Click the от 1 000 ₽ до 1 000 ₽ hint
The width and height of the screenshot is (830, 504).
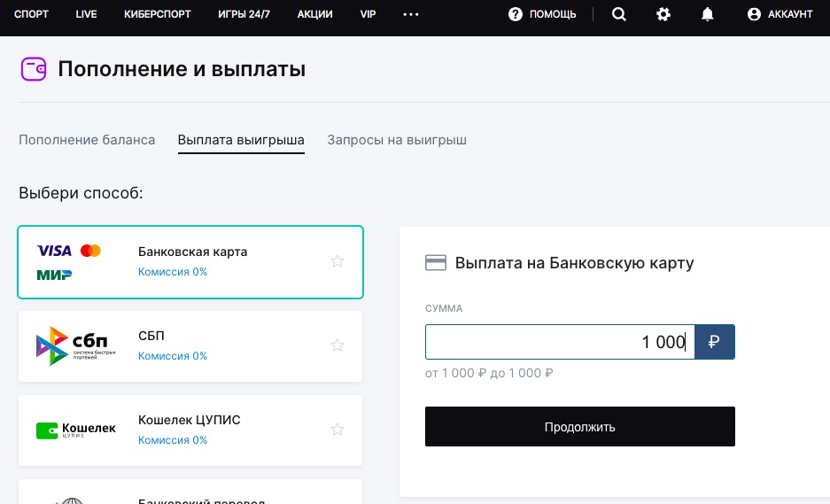[489, 373]
